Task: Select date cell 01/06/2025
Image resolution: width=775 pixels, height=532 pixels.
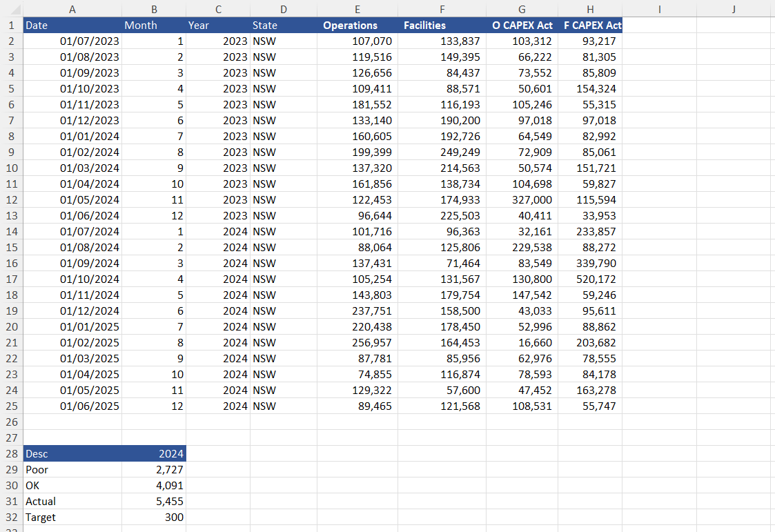Action: 72,406
